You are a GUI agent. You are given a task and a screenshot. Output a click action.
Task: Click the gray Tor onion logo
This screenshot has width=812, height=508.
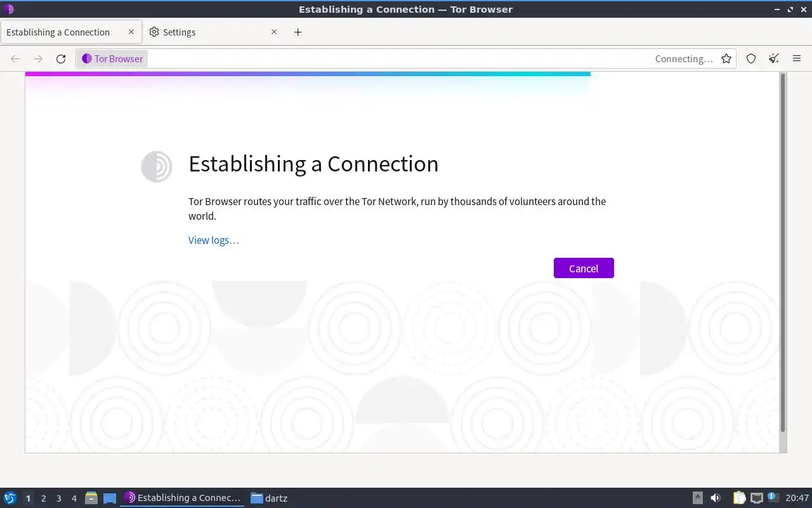tap(156, 166)
